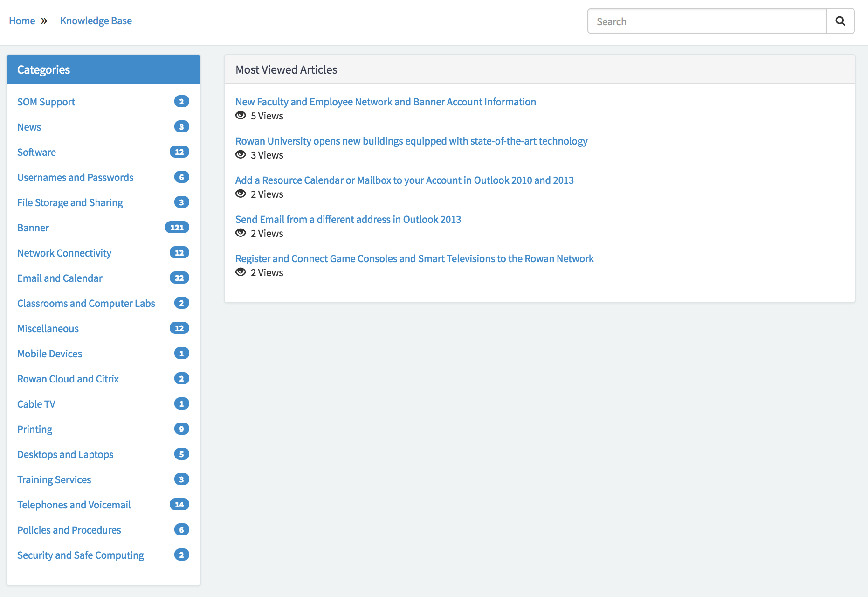
Task: Open Security and Safe Computing category
Action: point(80,555)
